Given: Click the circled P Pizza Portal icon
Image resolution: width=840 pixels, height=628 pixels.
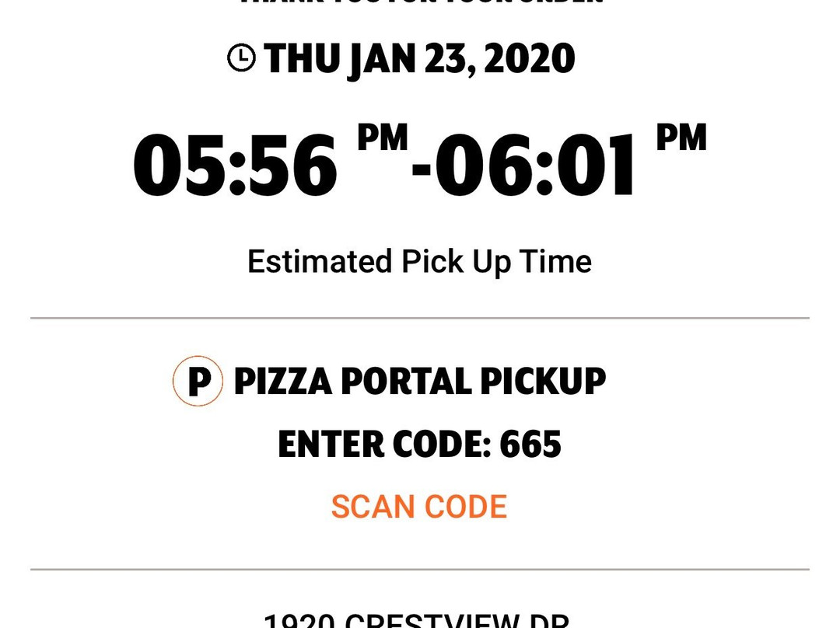Looking at the screenshot, I should click(198, 381).
